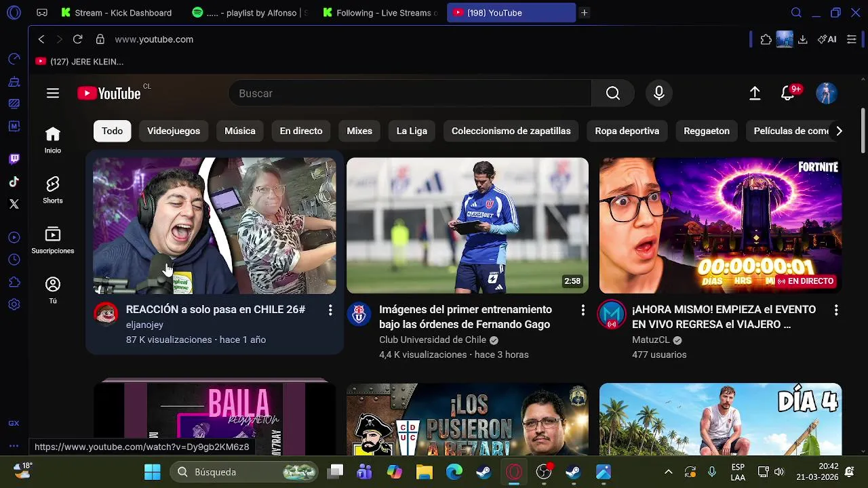Open LOS PUSIERON A REZAR thumbnail
The width and height of the screenshot is (868, 488).
(x=467, y=419)
